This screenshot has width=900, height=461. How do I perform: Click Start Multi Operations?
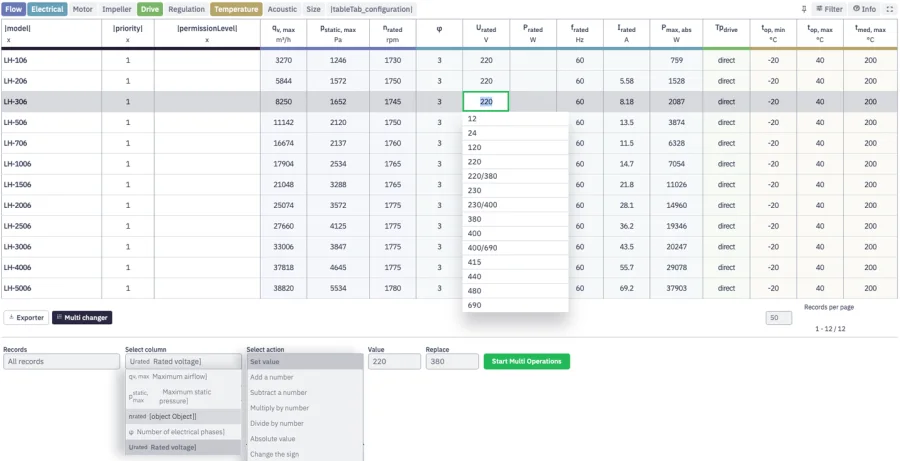[526, 361]
